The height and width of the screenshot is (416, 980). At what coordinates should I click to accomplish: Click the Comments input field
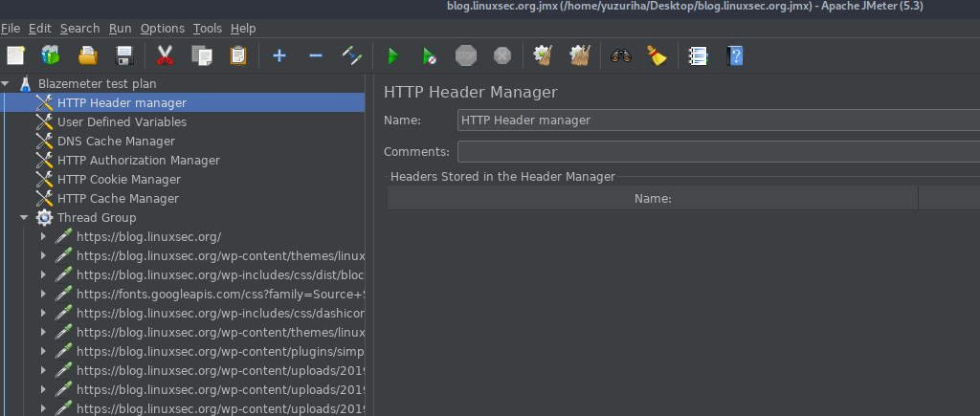(x=719, y=152)
